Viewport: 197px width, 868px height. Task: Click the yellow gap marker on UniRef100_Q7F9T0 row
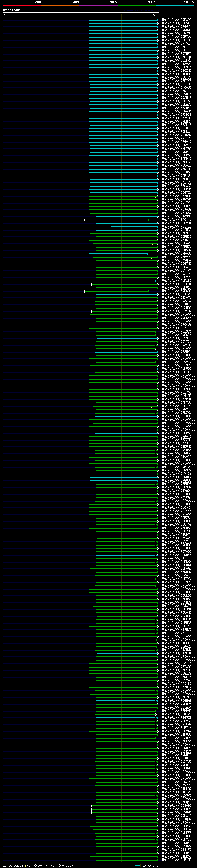[155, 235]
